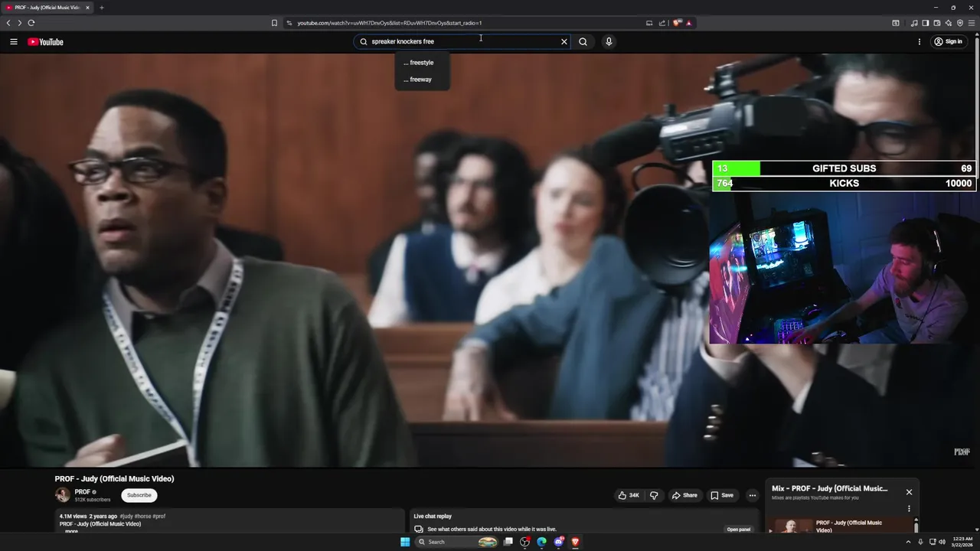Viewport: 980px width, 551px height.
Task: Run search with the magnifying glass button
Action: click(x=583, y=42)
